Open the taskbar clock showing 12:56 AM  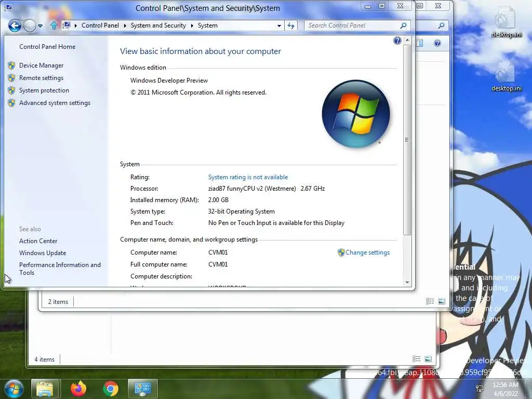[506, 389]
